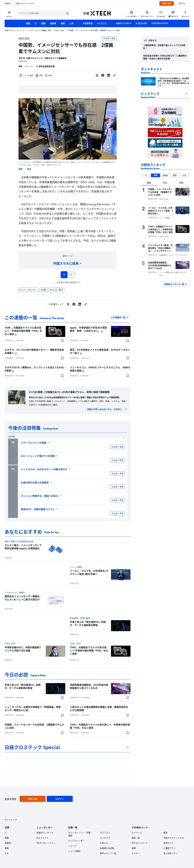Select 金融DXインサイド in navigation bar
Viewport: 194px width, 868px height.
coord(123,24)
